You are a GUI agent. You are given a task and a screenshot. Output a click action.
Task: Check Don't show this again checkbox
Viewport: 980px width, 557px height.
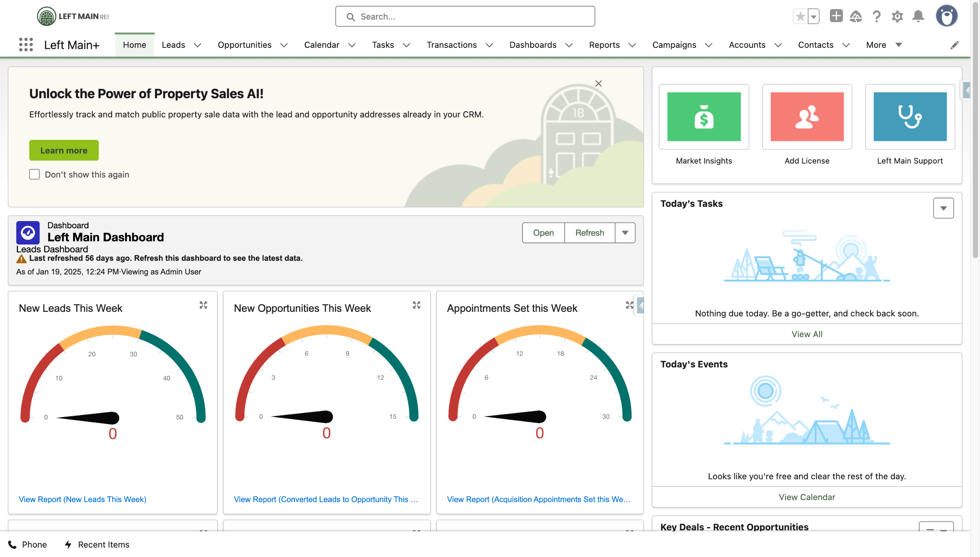tap(34, 174)
